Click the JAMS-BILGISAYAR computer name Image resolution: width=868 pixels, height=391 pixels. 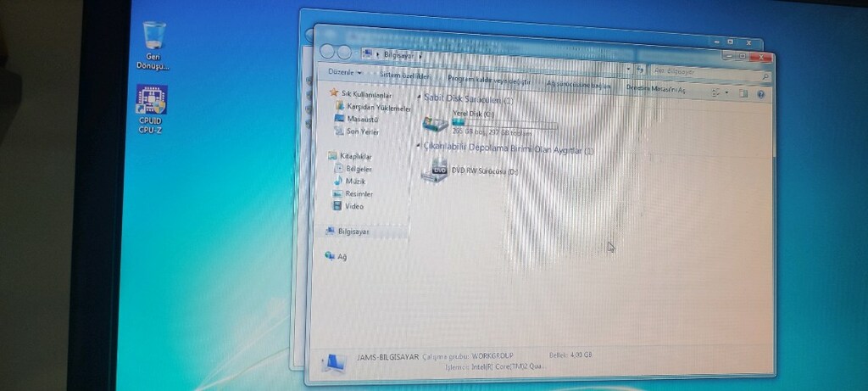(387, 357)
